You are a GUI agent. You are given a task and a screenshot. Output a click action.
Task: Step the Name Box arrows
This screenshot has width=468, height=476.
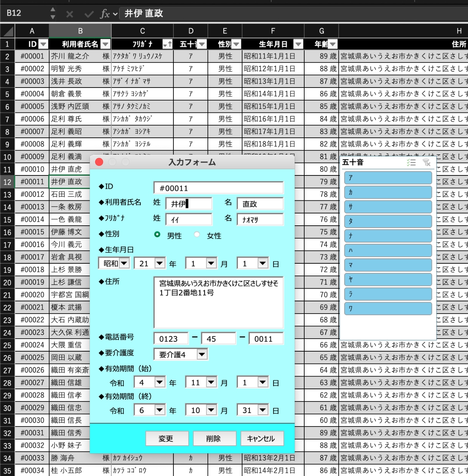coord(53,13)
